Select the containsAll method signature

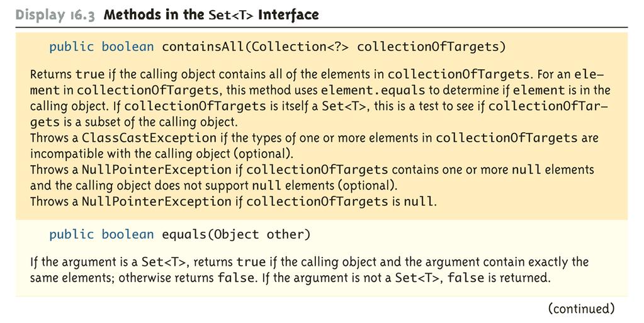277,47
